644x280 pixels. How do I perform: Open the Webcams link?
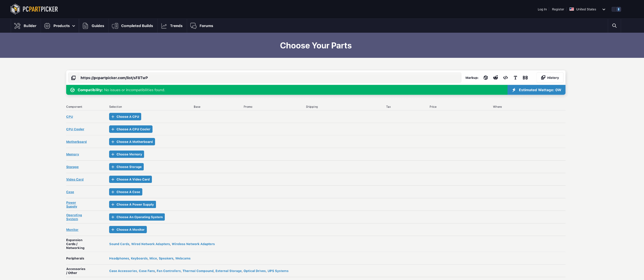[183, 258]
